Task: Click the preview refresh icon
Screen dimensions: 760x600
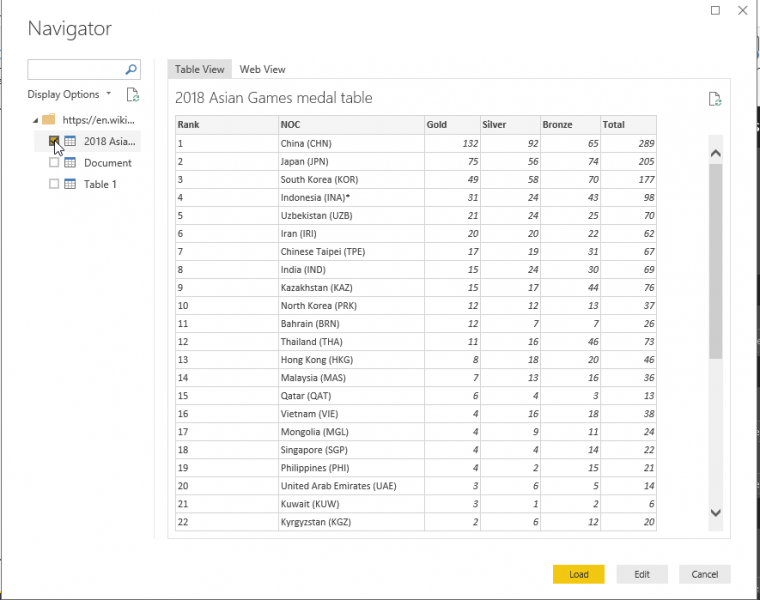Action: pos(714,98)
